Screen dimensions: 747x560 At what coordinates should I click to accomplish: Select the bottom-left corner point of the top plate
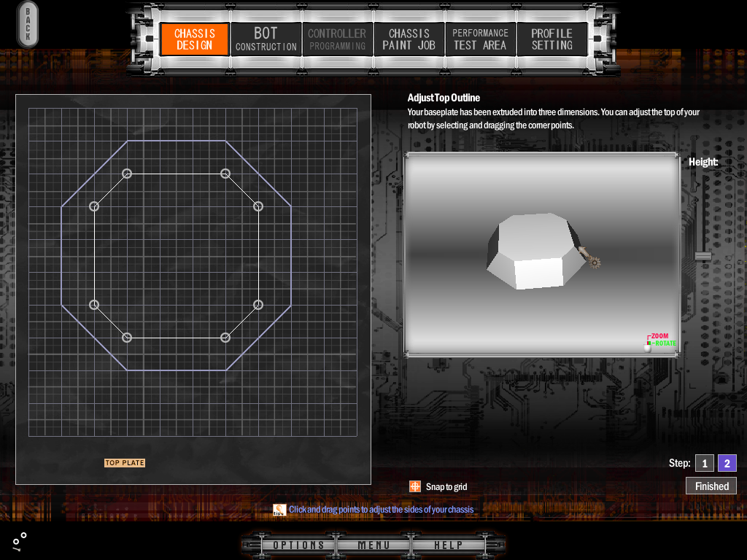coord(127,338)
